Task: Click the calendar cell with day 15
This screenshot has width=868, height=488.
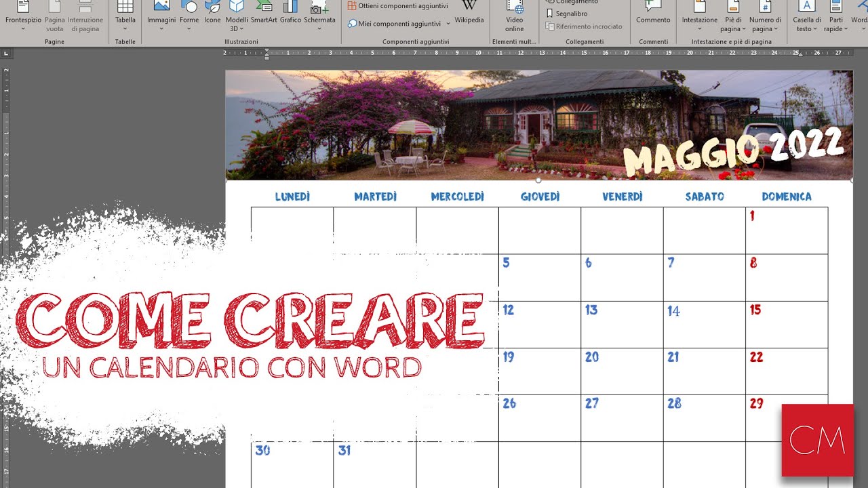Action: 787,325
